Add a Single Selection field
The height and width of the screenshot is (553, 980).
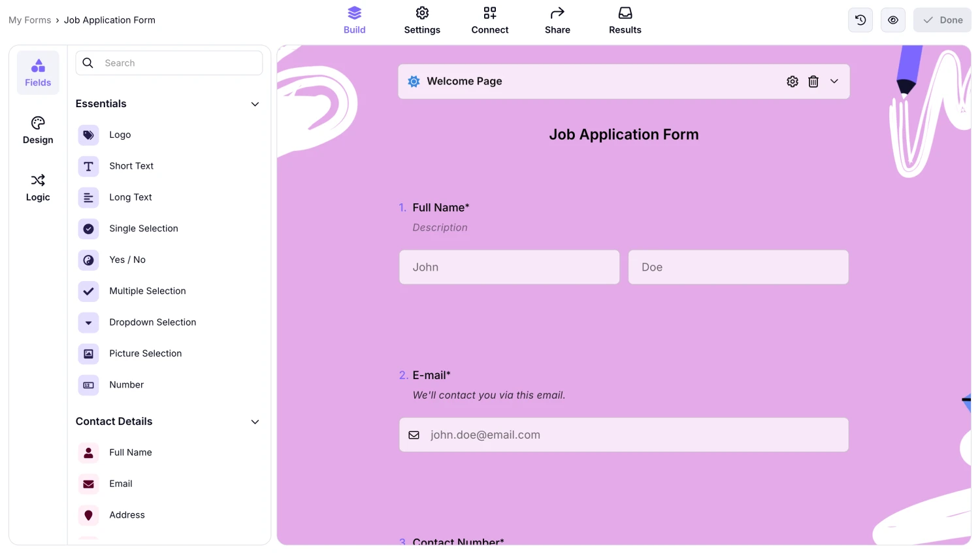pos(143,228)
